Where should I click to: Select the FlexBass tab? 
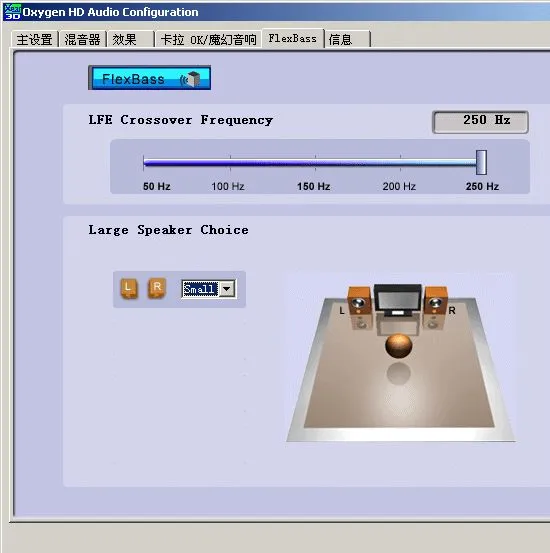tap(292, 38)
